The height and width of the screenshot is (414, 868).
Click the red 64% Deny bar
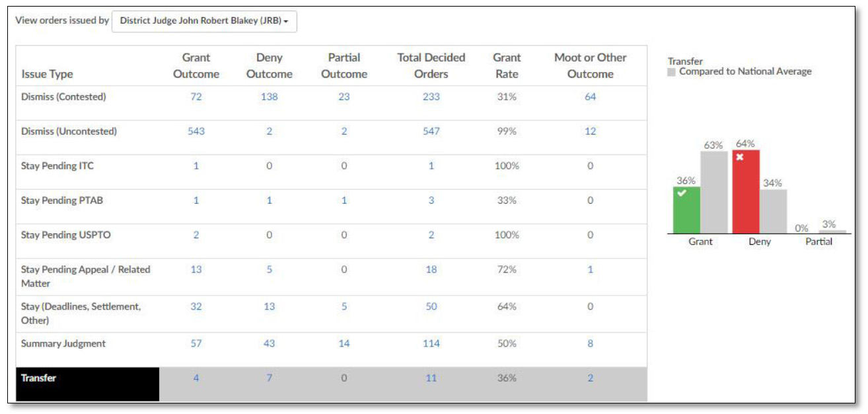click(x=746, y=192)
